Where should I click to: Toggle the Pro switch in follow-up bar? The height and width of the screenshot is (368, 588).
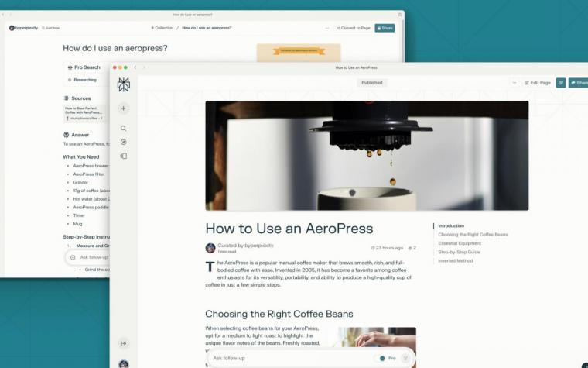(382, 358)
